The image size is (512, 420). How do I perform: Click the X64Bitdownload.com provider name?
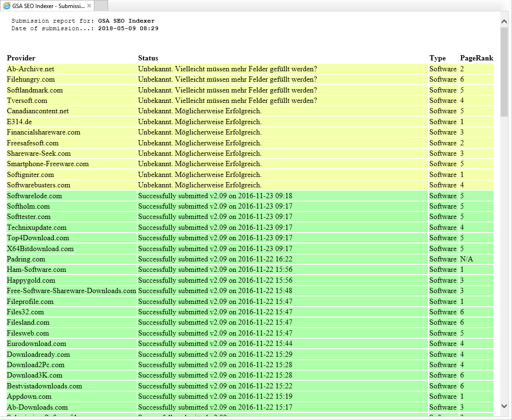coord(40,249)
